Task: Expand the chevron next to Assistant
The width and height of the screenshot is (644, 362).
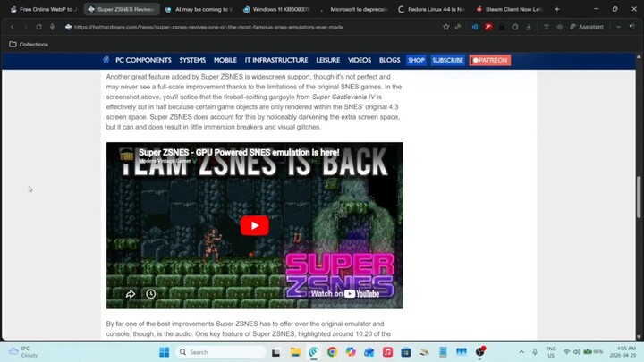Action: [618, 27]
